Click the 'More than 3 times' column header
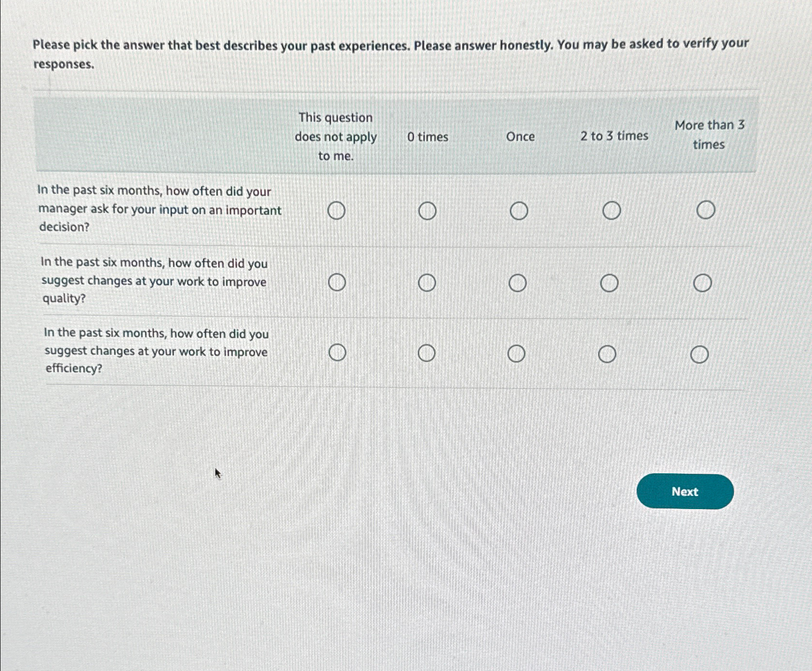 tap(709, 134)
